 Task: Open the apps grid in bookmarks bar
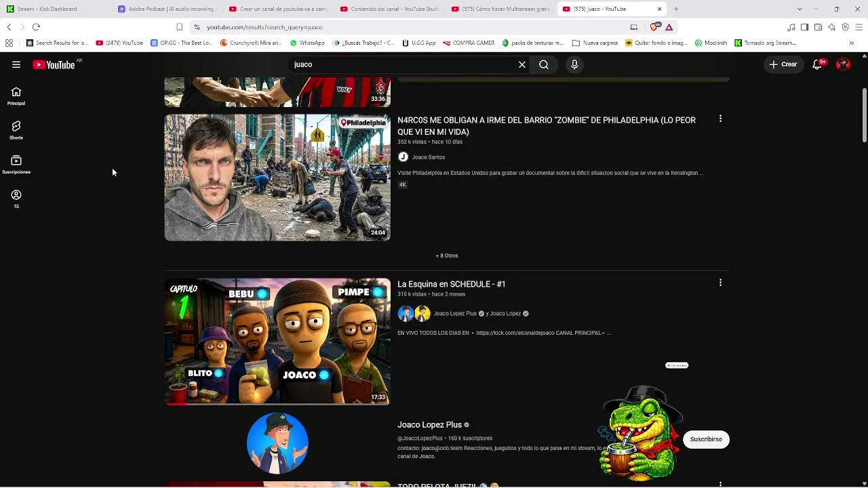pyautogui.click(x=9, y=43)
